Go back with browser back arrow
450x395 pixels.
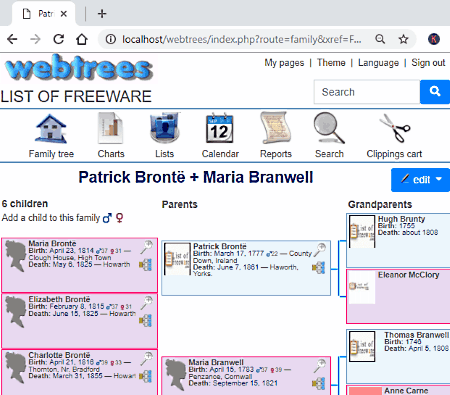pyautogui.click(x=12, y=39)
